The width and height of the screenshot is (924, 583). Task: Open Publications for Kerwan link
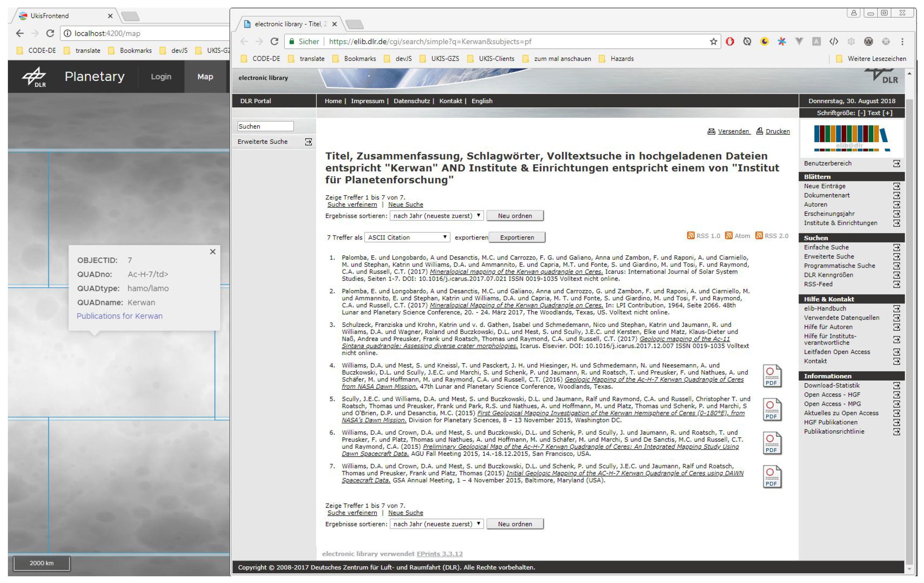tap(119, 316)
